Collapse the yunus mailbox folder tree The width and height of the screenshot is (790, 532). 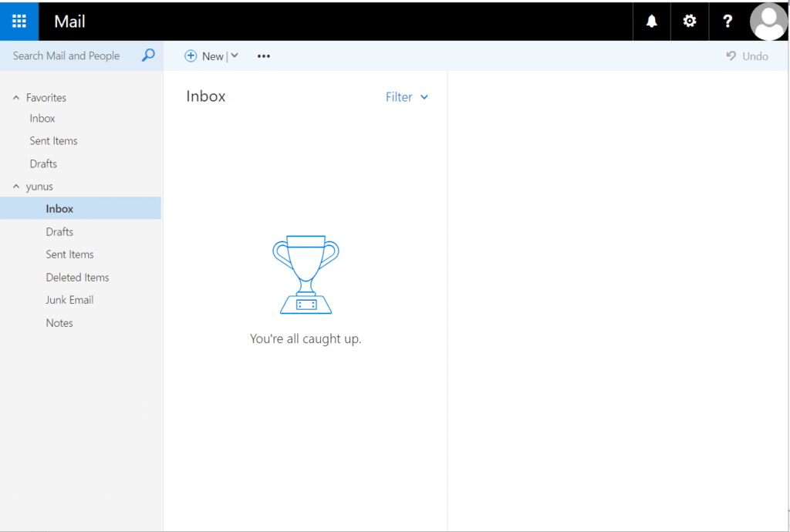click(x=16, y=187)
